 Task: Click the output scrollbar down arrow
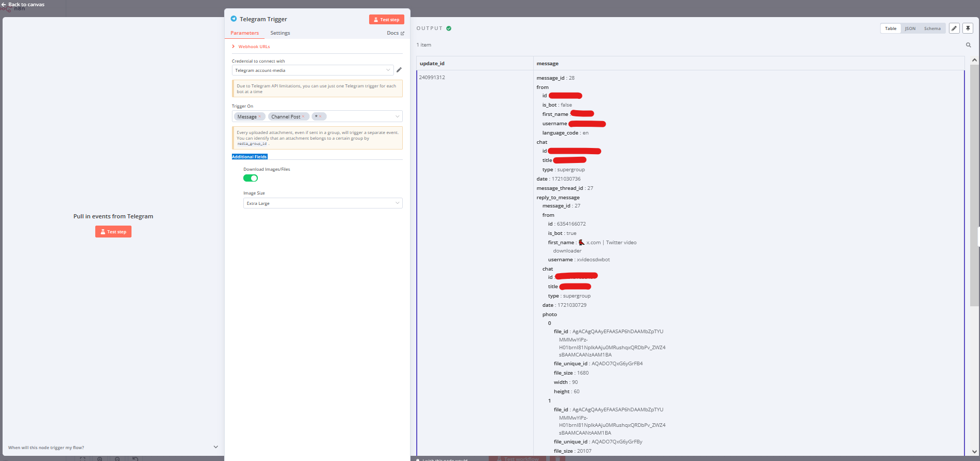[x=974, y=452]
